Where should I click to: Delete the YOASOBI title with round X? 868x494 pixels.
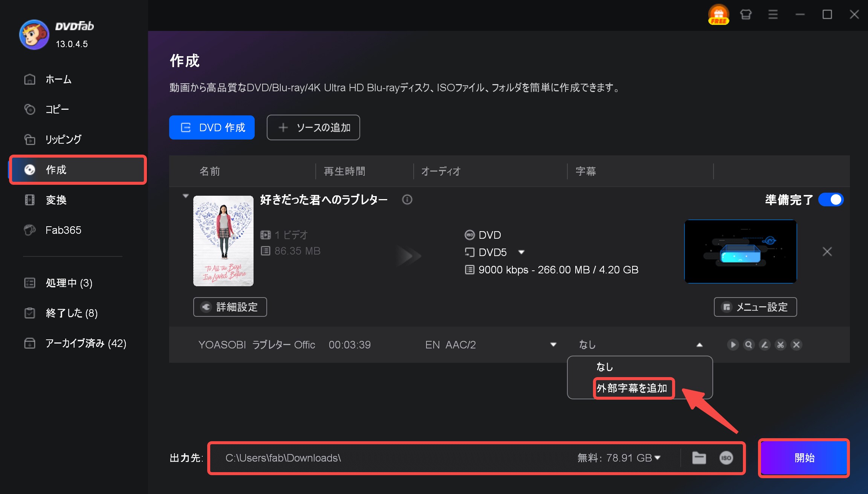tap(796, 345)
